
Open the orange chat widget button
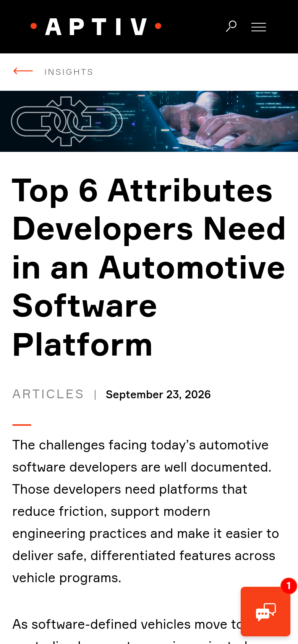pyautogui.click(x=266, y=612)
